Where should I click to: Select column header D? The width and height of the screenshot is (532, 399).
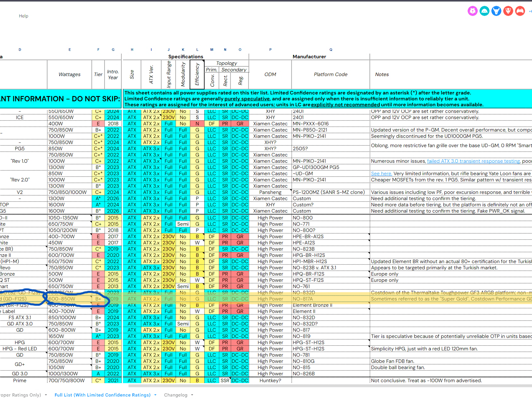pyautogui.click(x=20, y=50)
